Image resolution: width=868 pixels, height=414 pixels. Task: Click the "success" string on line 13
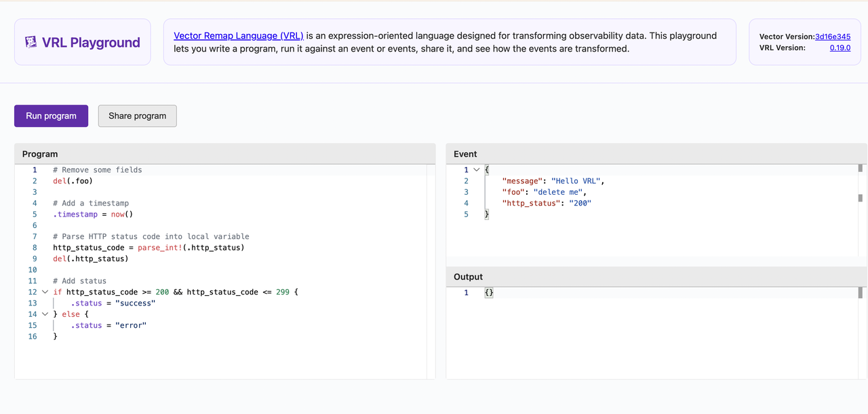(135, 303)
